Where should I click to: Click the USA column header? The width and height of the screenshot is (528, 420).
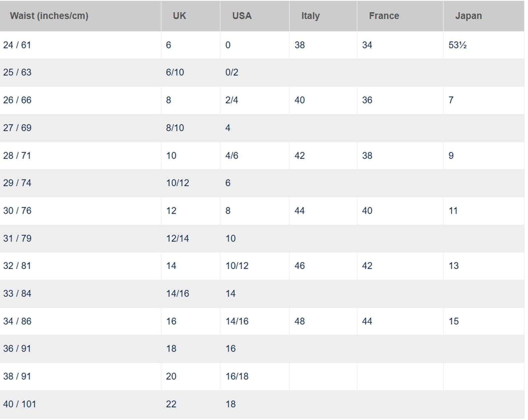tap(242, 16)
